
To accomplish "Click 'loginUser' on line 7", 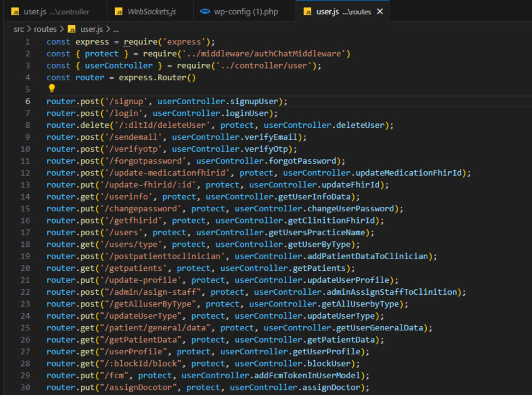I will pos(247,113).
